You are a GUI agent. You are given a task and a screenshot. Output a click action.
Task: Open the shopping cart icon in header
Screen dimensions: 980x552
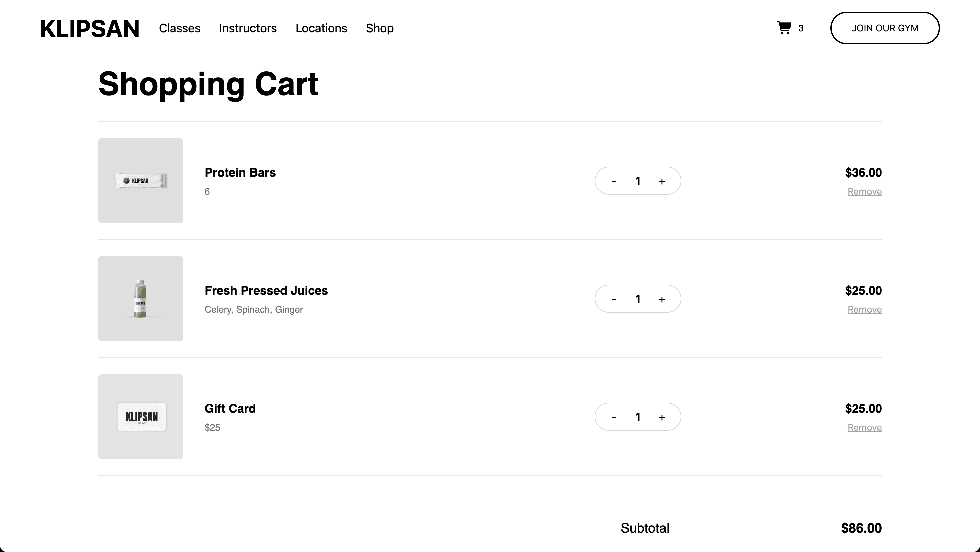pyautogui.click(x=784, y=28)
